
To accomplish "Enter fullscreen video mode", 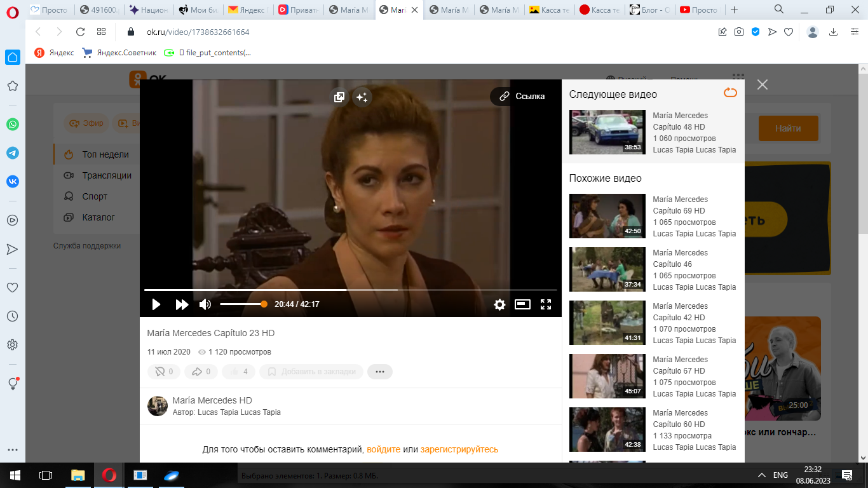I will tap(545, 304).
